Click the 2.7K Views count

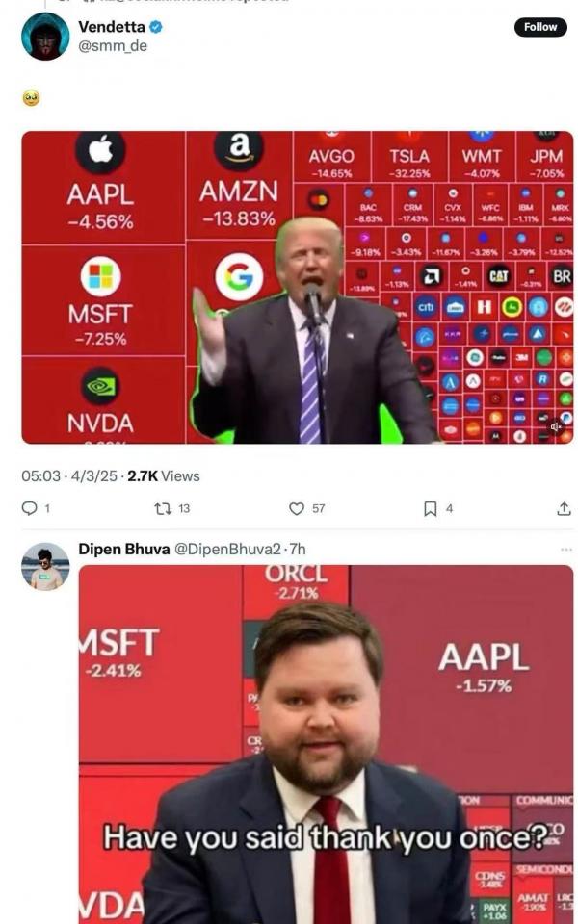pyautogui.click(x=164, y=476)
